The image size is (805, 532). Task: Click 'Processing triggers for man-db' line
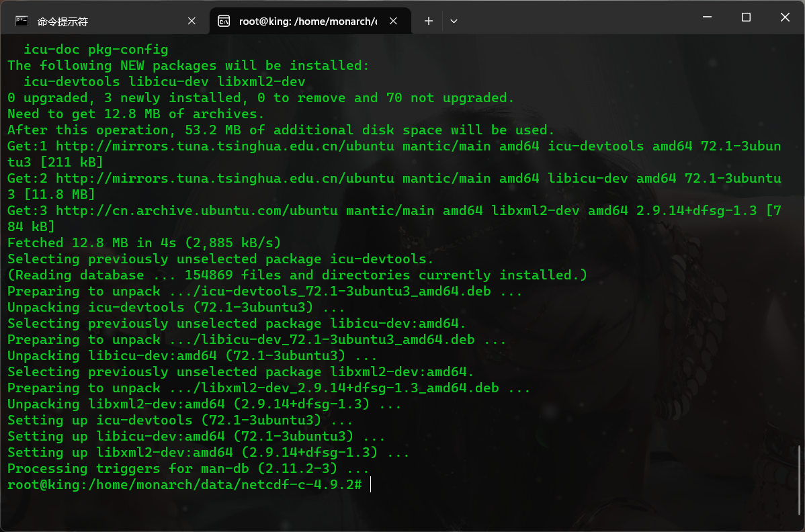[188, 469]
